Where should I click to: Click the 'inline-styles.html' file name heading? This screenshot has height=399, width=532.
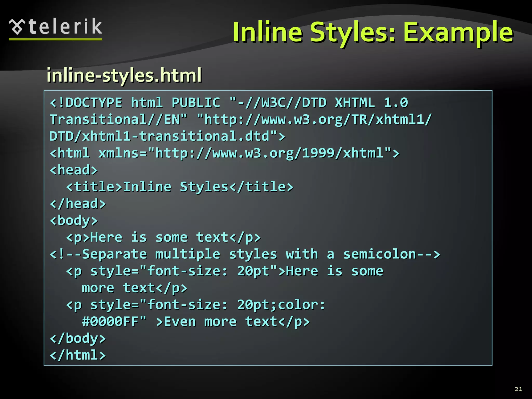124,75
